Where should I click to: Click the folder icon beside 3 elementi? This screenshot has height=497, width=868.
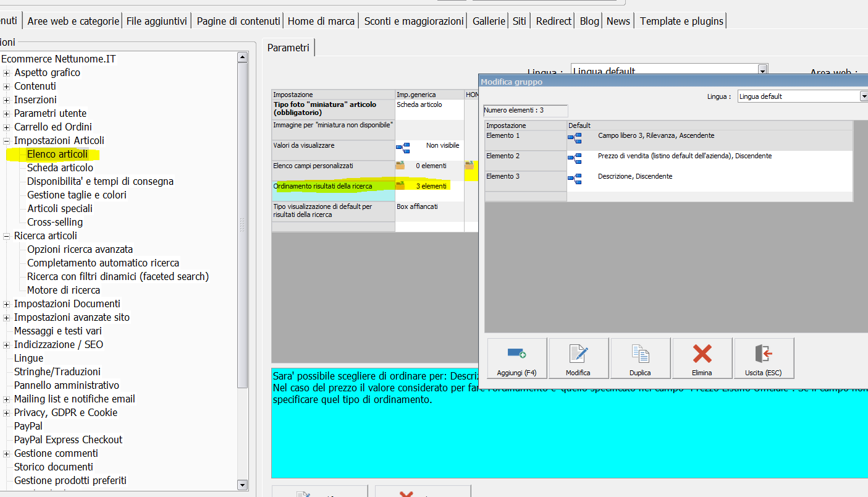pyautogui.click(x=400, y=185)
